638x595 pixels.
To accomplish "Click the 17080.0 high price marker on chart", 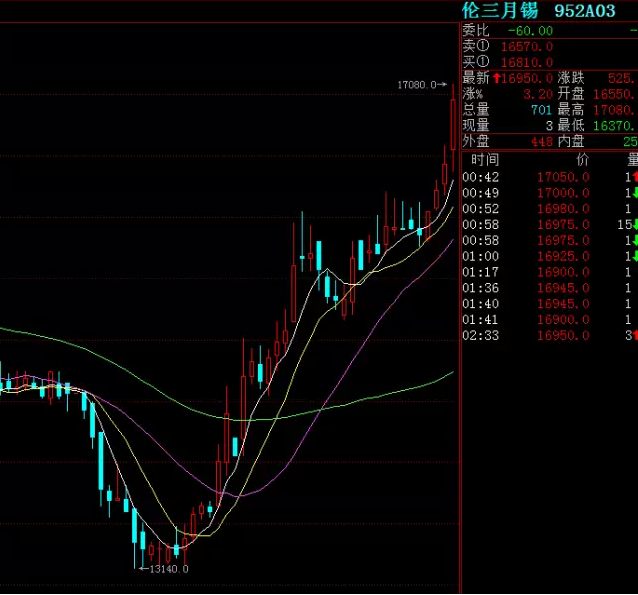I will [x=419, y=85].
